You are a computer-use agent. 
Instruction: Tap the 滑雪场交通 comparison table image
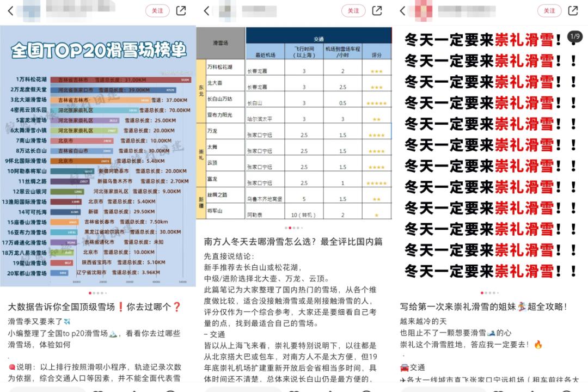(294, 123)
